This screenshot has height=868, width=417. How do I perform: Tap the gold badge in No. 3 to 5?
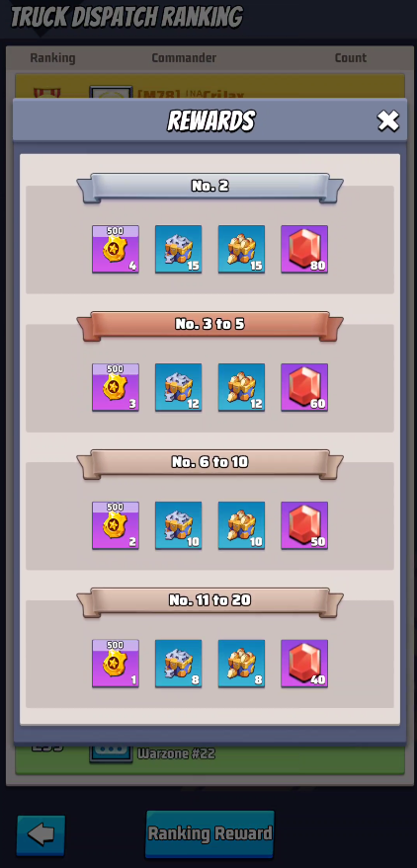[116, 387]
